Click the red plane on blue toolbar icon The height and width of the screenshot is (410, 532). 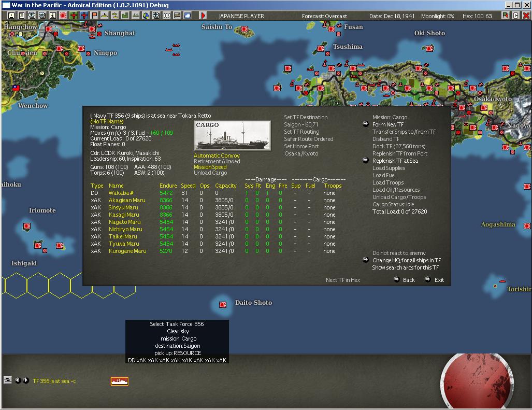pos(84,16)
